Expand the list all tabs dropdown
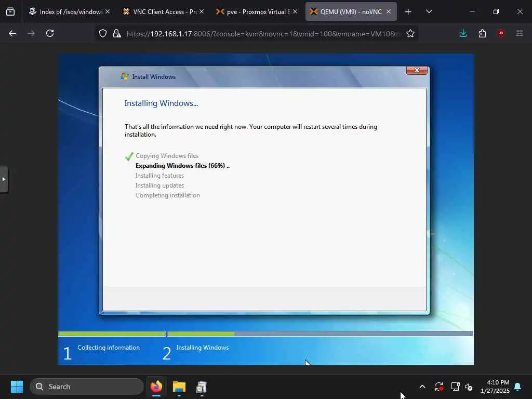This screenshot has height=399, width=532. pyautogui.click(x=429, y=12)
